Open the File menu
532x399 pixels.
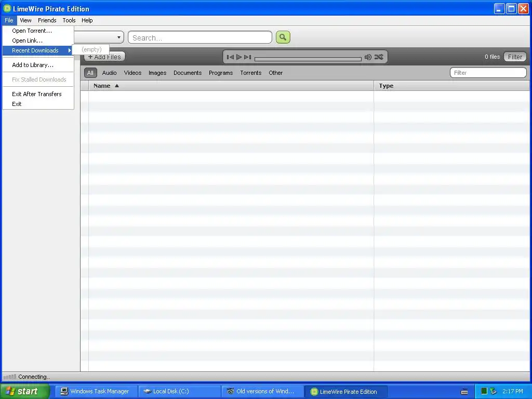tap(9, 20)
